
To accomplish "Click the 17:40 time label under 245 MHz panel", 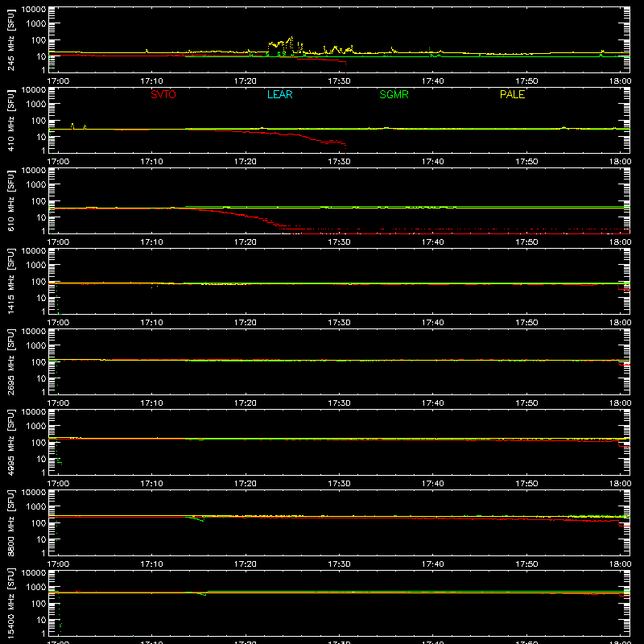I will point(432,81).
